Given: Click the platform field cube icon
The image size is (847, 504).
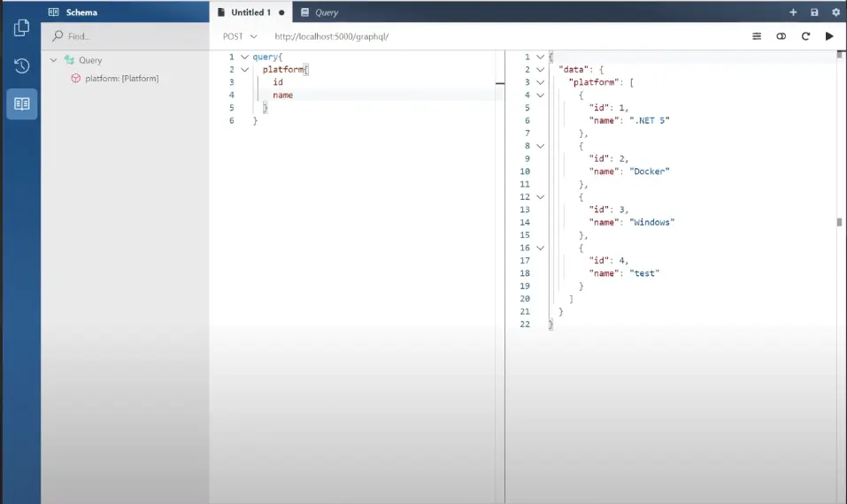Looking at the screenshot, I should point(75,78).
